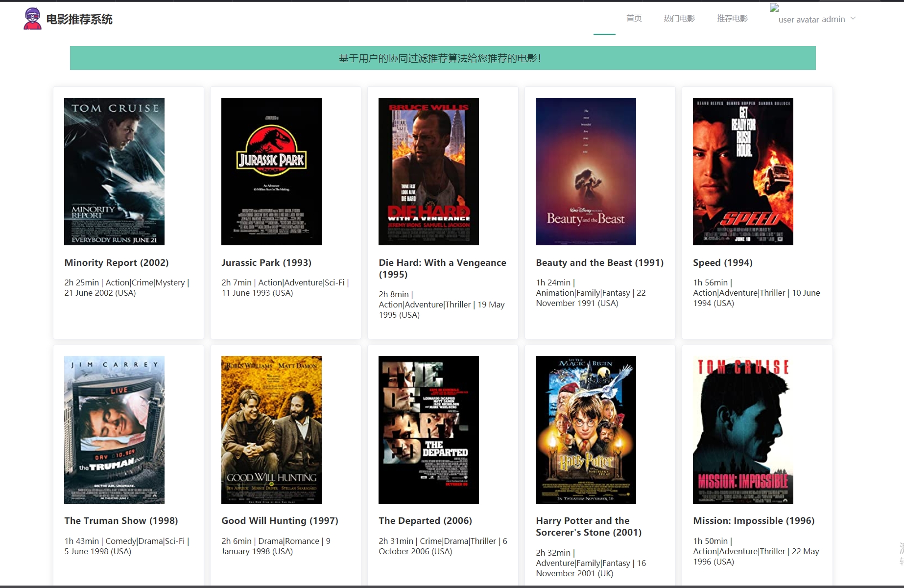
Task: Open the Good Will Hunting poster
Action: point(271,430)
